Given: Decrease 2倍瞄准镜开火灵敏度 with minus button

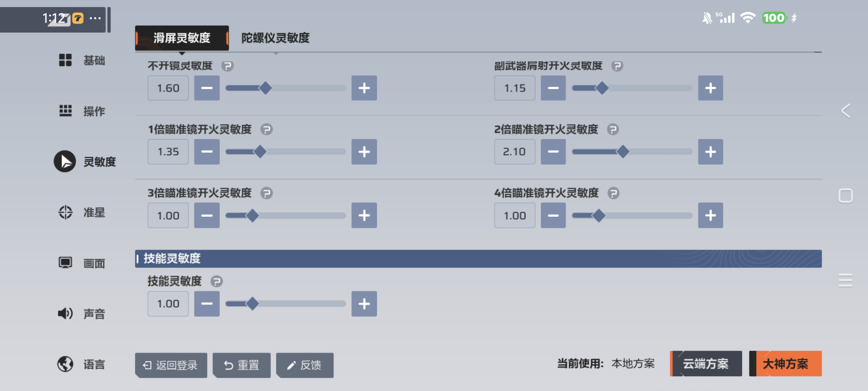Looking at the screenshot, I should 553,152.
